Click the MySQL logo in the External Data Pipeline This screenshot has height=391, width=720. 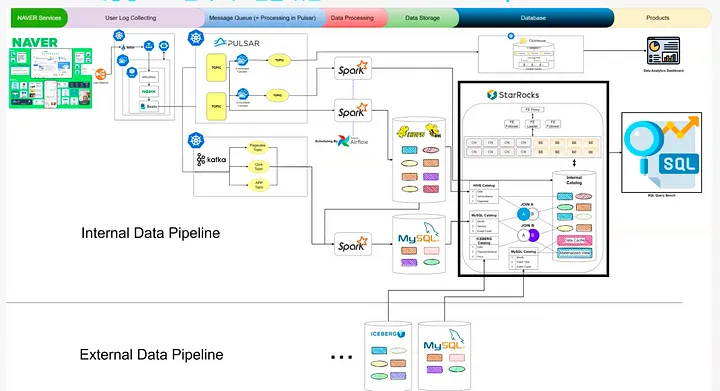444,341
